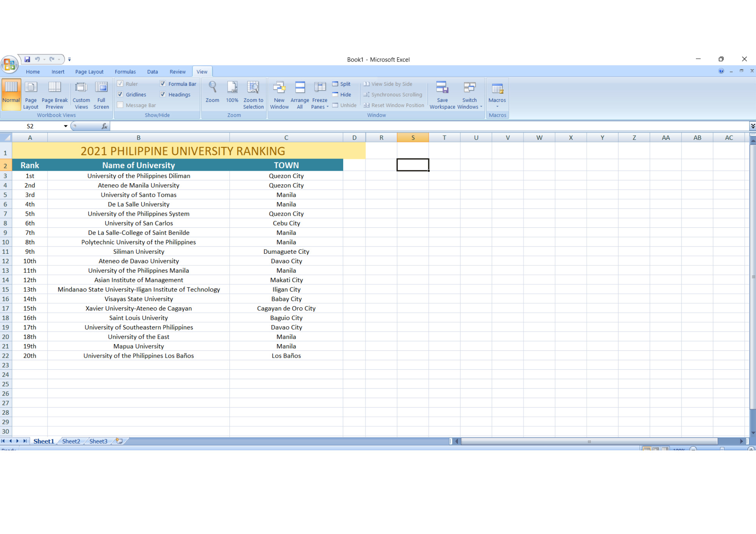Disable the Headings checkbox

pos(163,94)
